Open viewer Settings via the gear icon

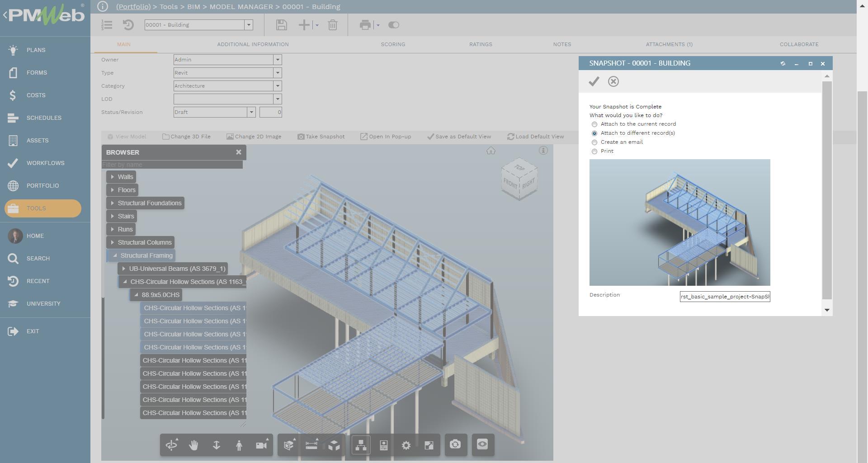click(x=406, y=445)
